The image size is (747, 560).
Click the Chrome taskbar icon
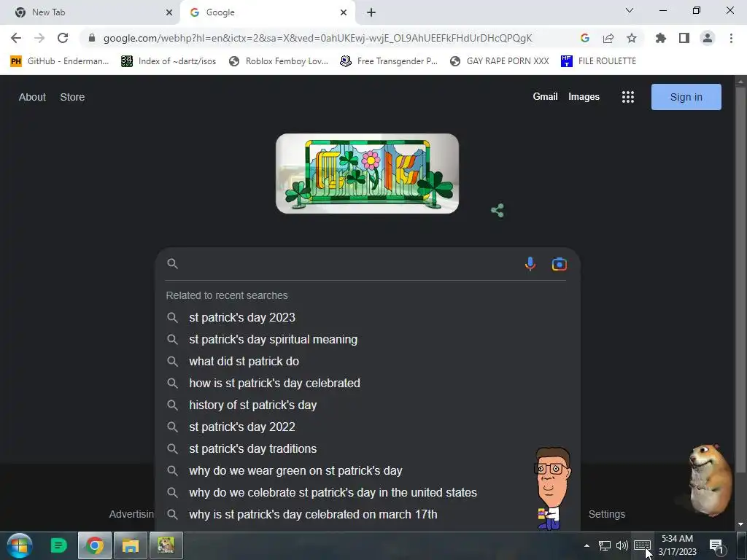[x=94, y=545]
